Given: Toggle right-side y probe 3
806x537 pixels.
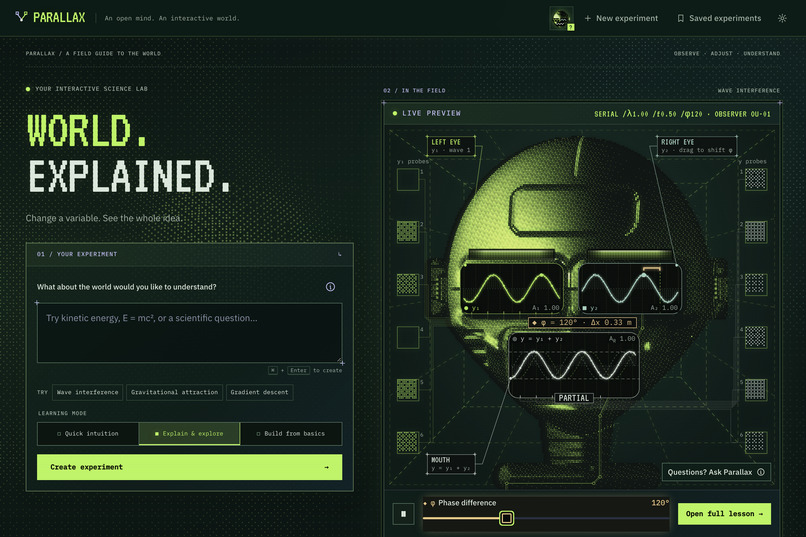Looking at the screenshot, I should 756,284.
